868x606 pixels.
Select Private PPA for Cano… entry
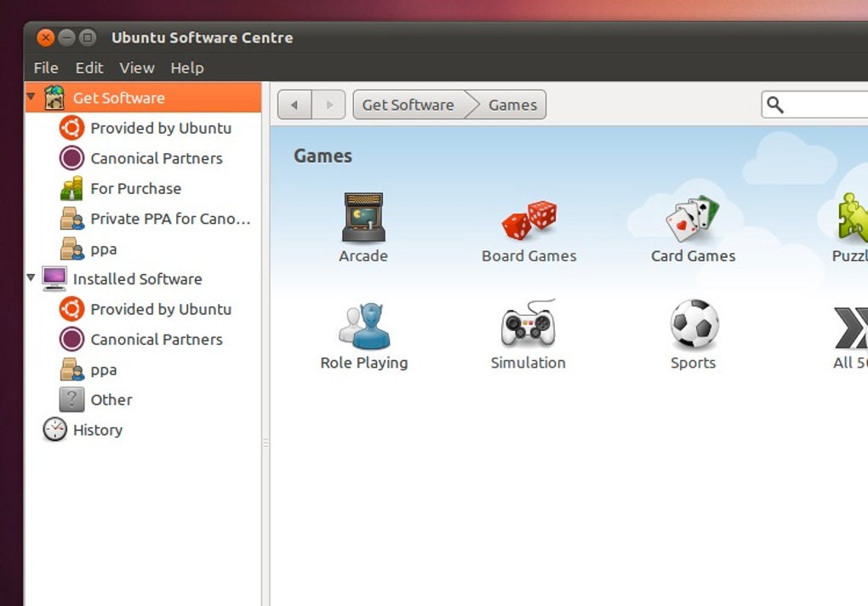click(170, 219)
